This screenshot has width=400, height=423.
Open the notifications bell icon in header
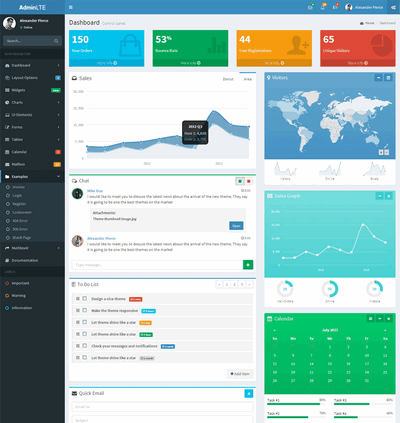323,7
